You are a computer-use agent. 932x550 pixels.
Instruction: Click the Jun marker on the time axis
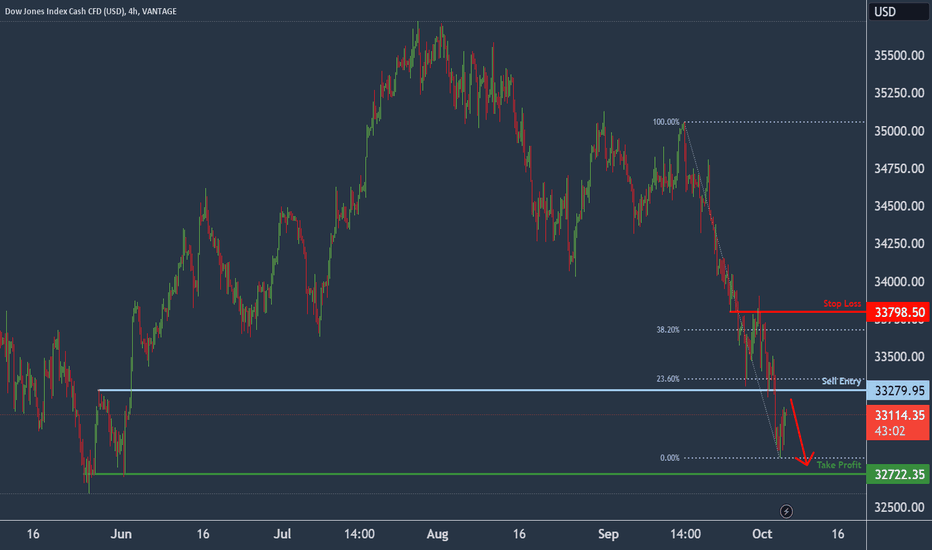121,534
